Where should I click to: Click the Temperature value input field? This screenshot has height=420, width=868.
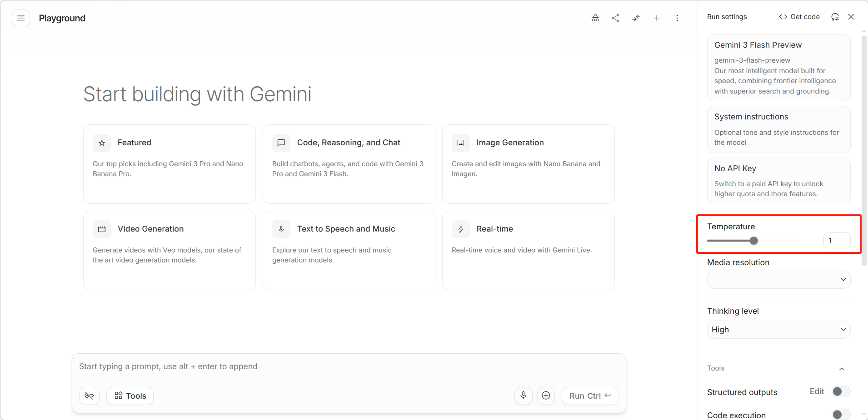pos(837,241)
